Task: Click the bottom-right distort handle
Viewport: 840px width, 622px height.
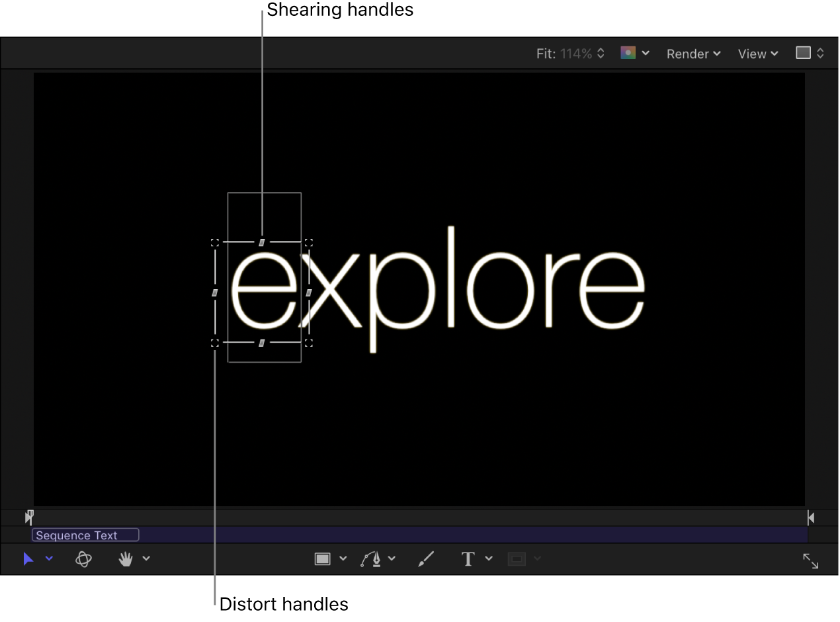Action: [309, 343]
